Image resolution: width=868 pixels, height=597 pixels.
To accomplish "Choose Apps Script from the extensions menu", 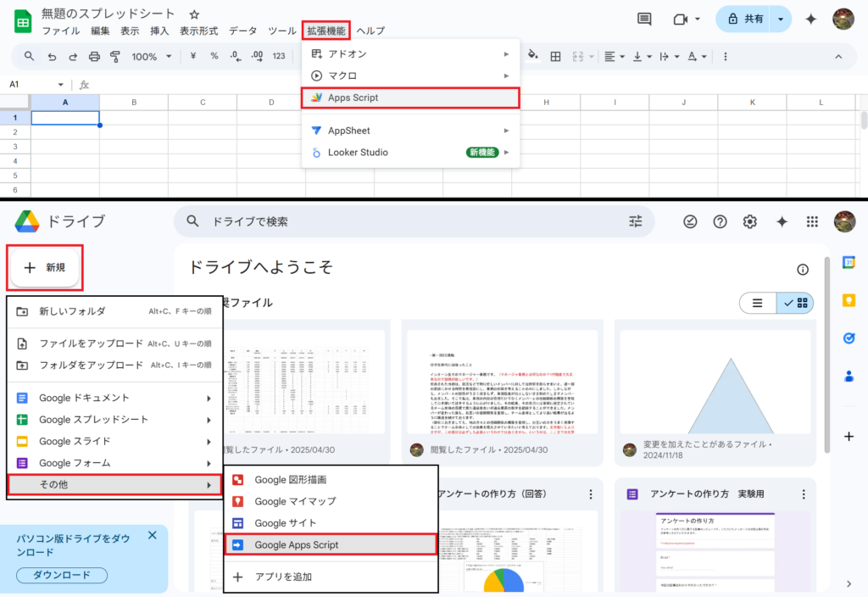I will (x=411, y=98).
